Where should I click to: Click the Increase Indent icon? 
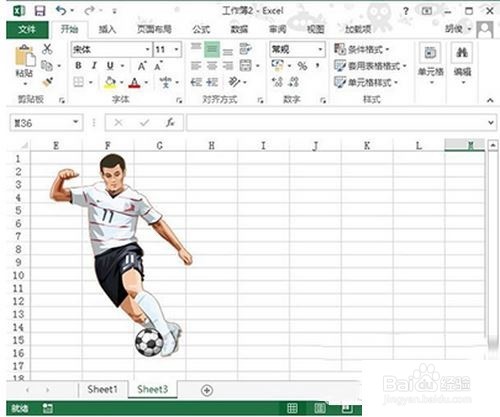coord(212,82)
